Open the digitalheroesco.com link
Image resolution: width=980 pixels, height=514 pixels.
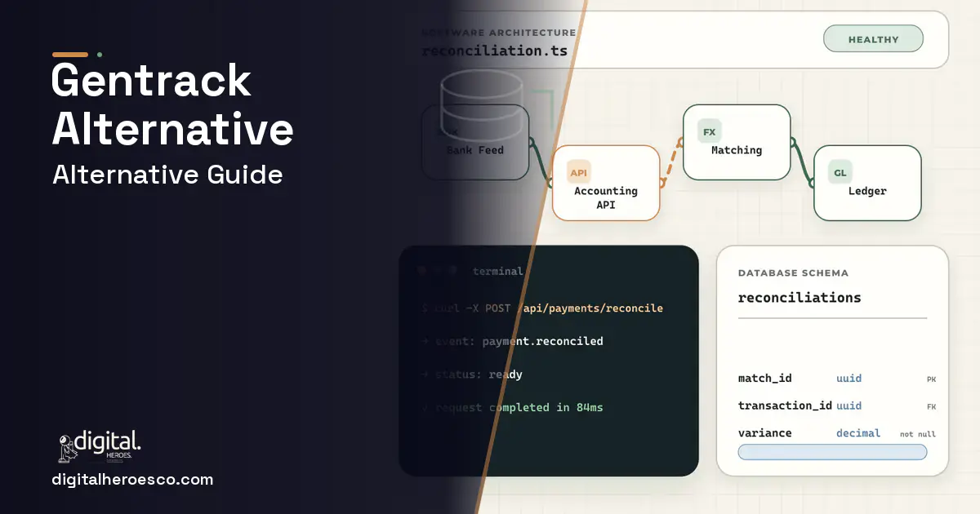pyautogui.click(x=132, y=480)
